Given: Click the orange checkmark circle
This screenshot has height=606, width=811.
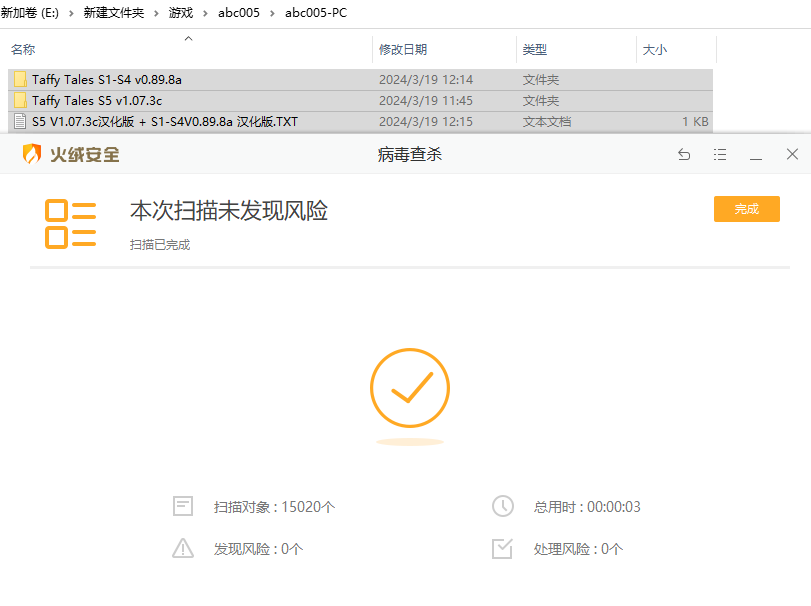Looking at the screenshot, I should coord(410,388).
